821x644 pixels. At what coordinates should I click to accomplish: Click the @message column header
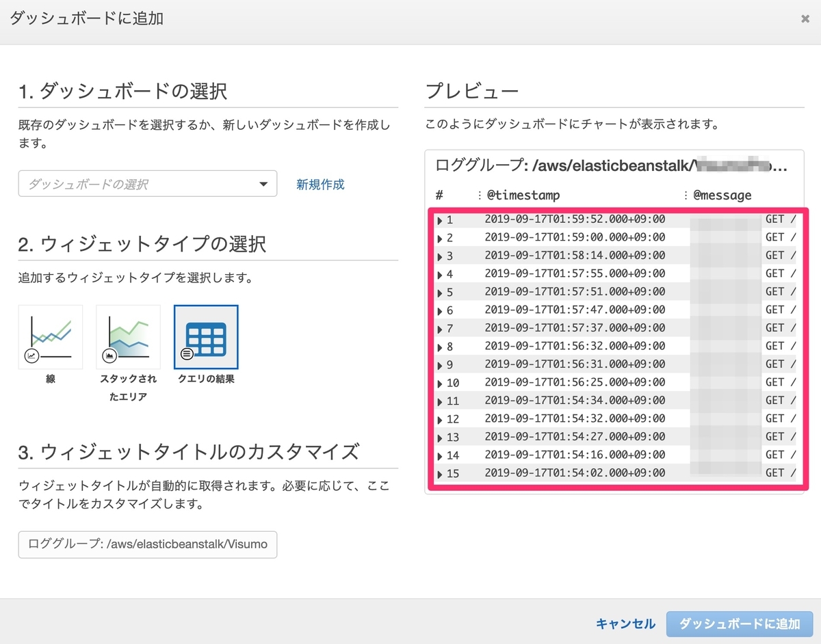click(722, 196)
